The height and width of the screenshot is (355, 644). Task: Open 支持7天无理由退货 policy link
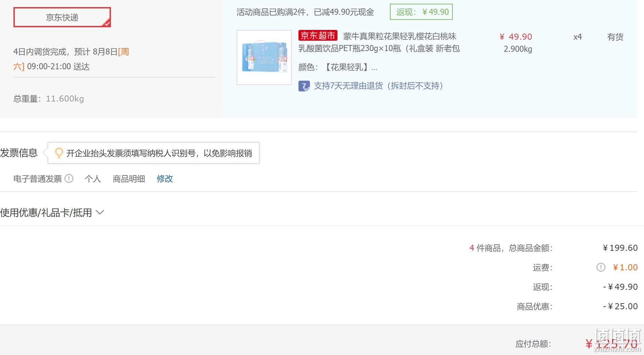378,86
